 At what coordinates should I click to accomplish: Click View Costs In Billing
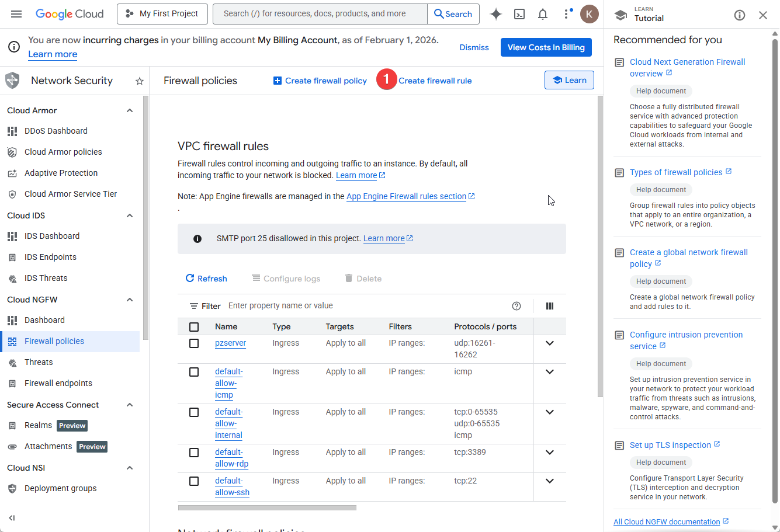click(546, 48)
